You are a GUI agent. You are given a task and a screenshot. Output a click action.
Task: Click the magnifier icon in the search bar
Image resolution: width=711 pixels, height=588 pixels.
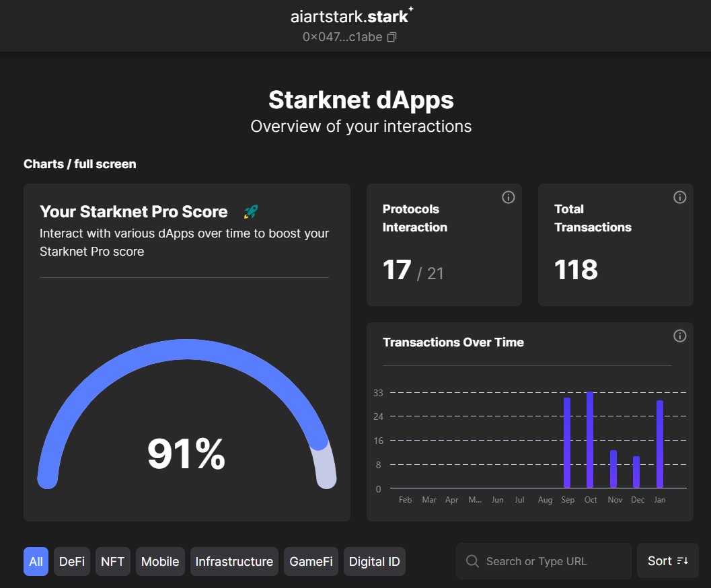click(x=472, y=560)
